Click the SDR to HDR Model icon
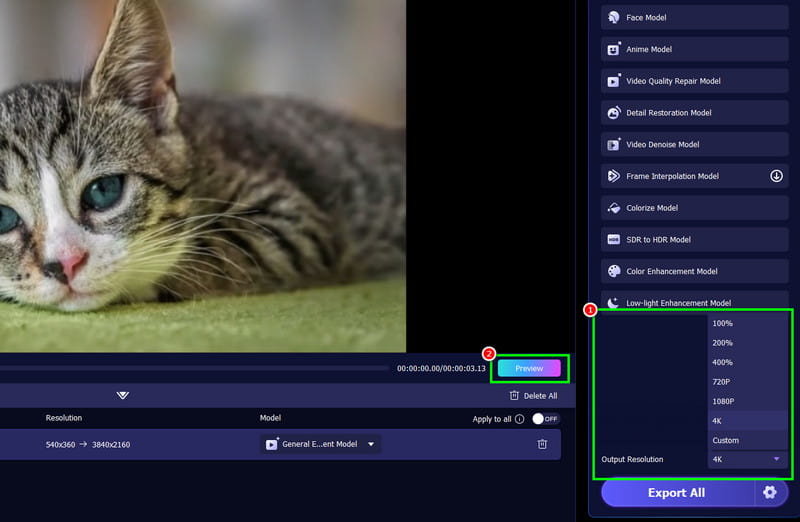 (x=613, y=239)
